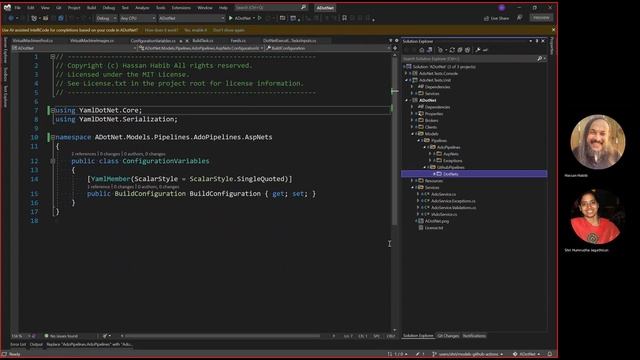Click the notifications bell in status bar
Screen dimensions: 640x360
pyautogui.click(x=550, y=354)
